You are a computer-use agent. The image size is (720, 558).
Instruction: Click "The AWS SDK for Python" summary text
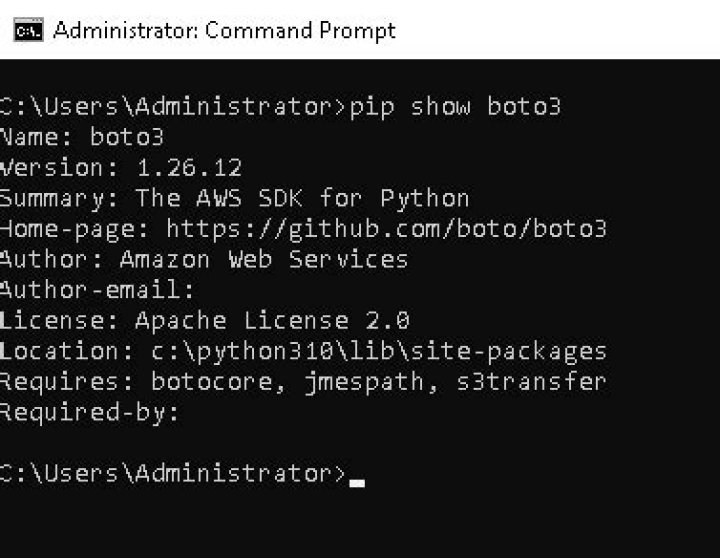(302, 197)
